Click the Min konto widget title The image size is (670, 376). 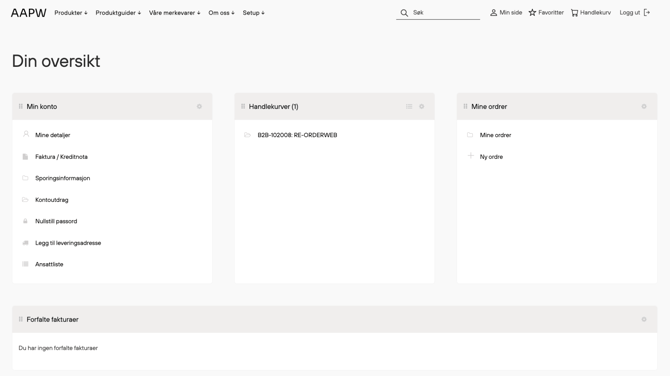coord(41,106)
